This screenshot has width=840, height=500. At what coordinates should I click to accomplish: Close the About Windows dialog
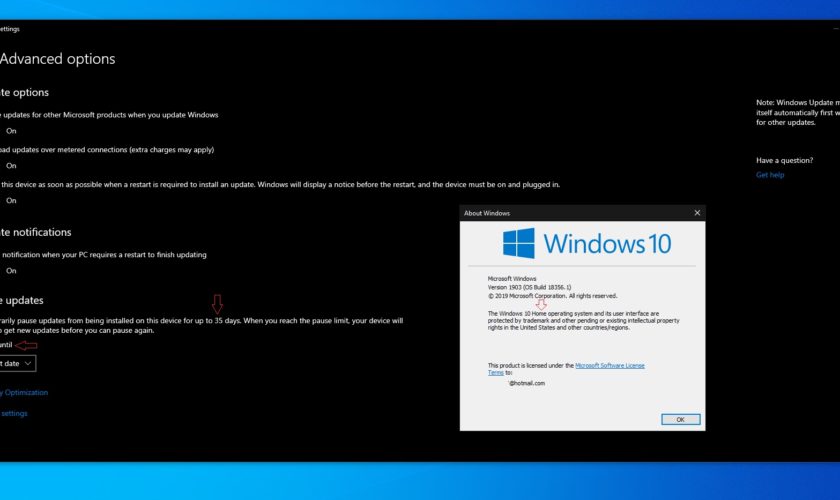click(x=697, y=213)
